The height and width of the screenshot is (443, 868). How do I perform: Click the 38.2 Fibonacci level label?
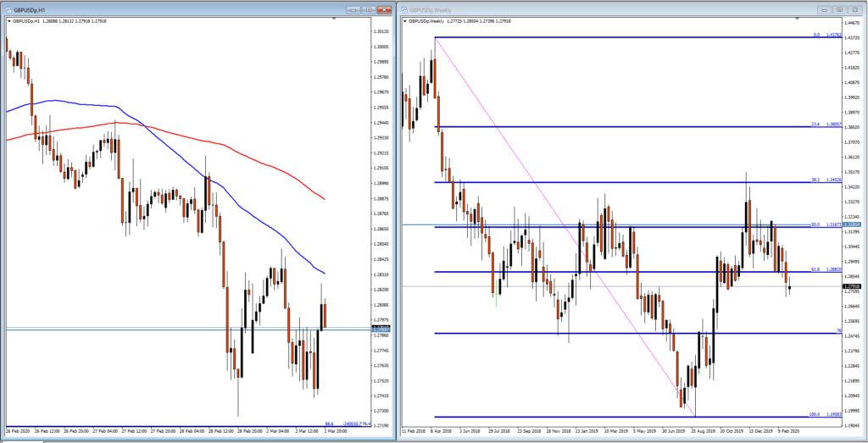[x=827, y=180]
